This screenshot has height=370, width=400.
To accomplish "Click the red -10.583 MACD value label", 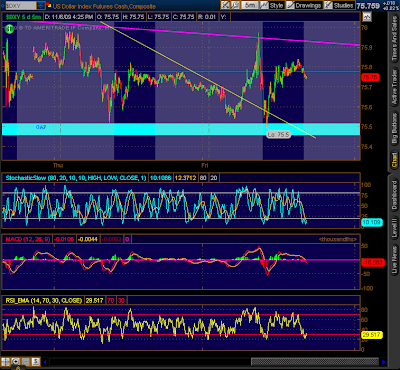I will pyautogui.click(x=372, y=263).
